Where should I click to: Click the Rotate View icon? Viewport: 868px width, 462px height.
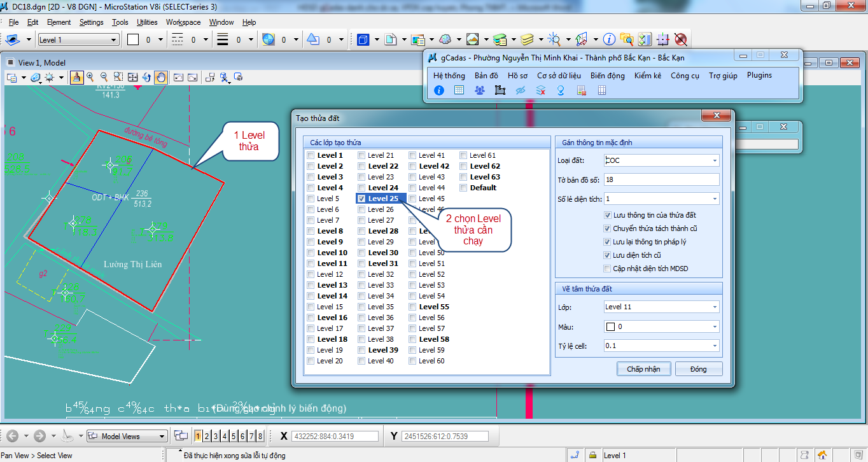click(146, 78)
